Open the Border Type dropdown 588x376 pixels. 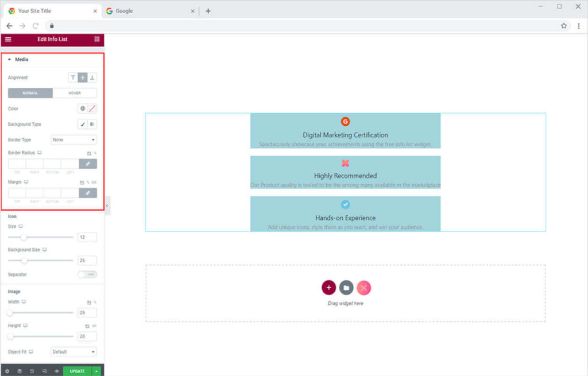click(73, 139)
